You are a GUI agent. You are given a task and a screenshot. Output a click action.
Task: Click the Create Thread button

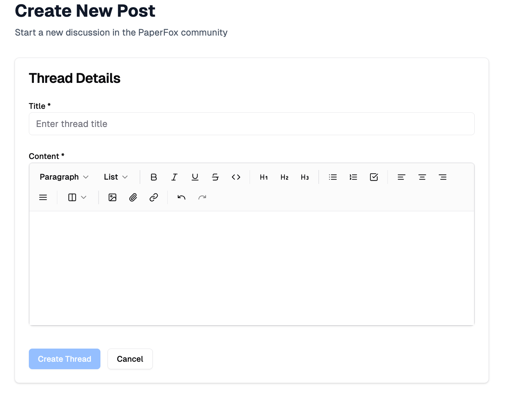64,359
